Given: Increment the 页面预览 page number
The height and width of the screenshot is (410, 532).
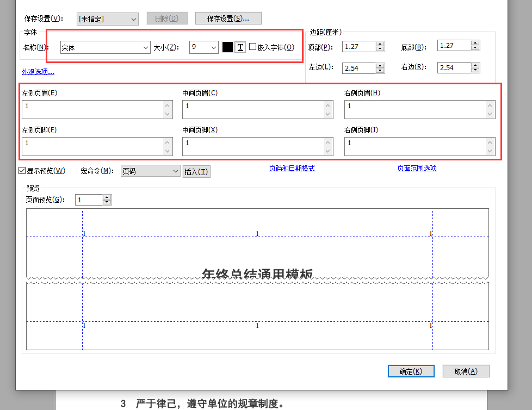Looking at the screenshot, I should [107, 197].
